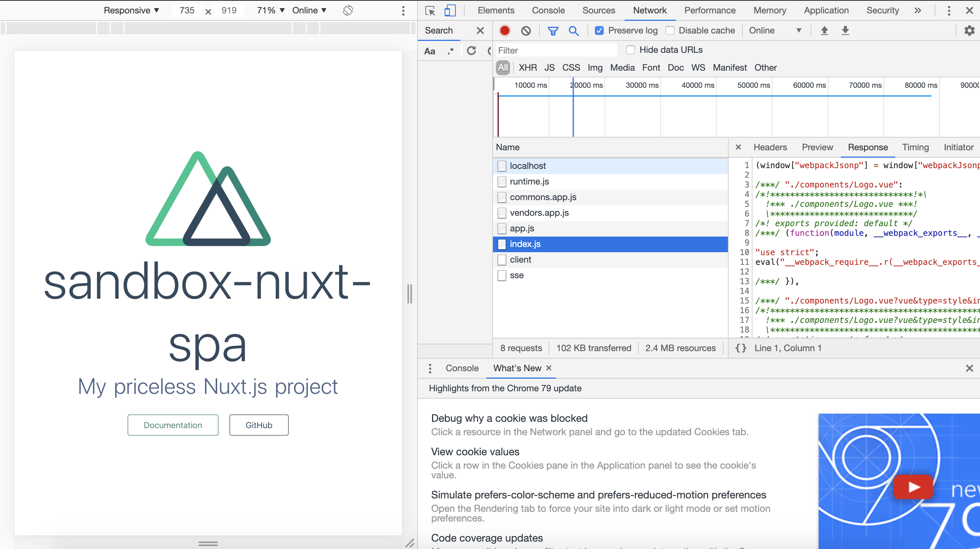Open the Responsive device dropdown
The height and width of the screenshot is (549, 980).
131,10
